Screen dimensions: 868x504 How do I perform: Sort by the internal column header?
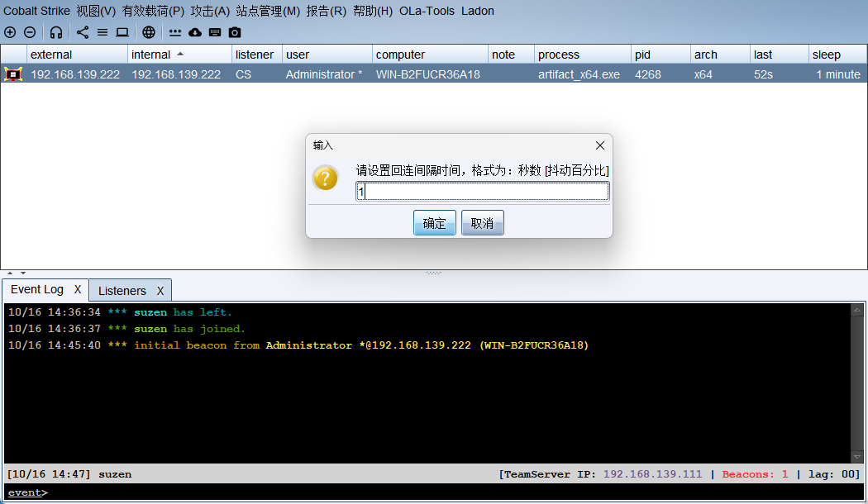pos(179,55)
